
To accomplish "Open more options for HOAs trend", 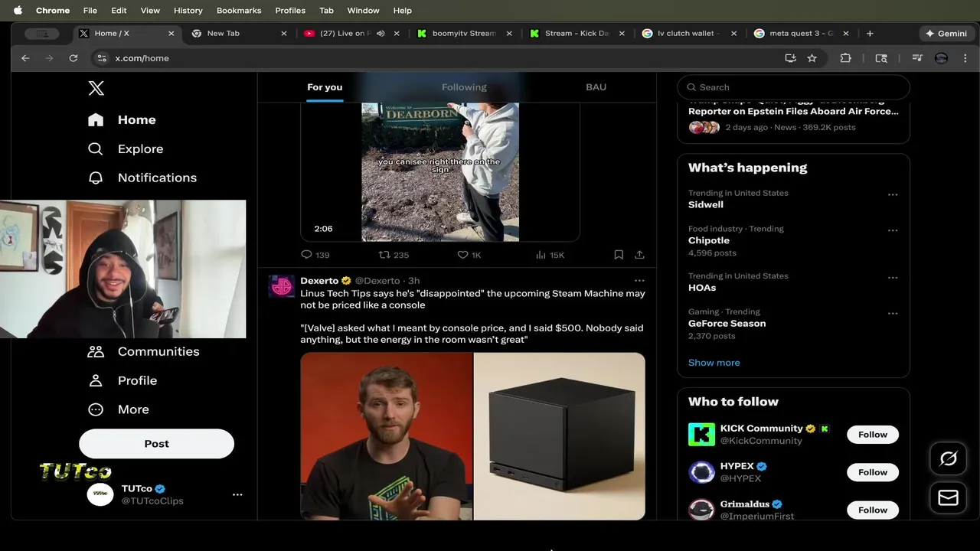I will click(893, 278).
